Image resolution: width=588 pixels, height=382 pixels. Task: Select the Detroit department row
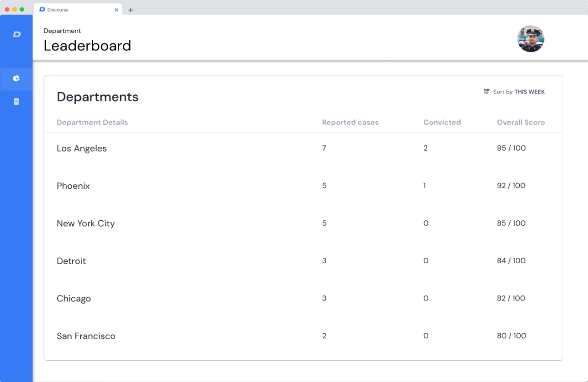[303, 261]
